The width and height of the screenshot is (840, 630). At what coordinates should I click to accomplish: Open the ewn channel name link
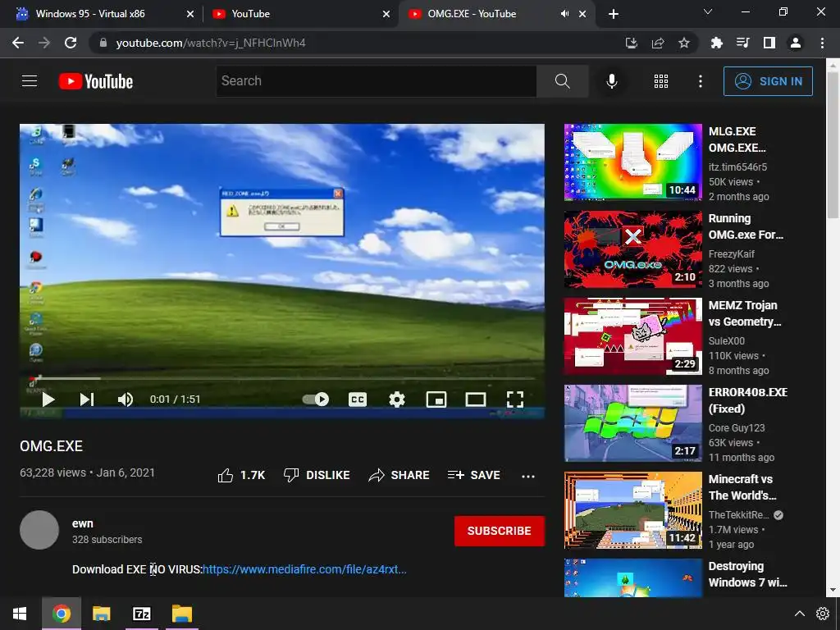point(83,523)
